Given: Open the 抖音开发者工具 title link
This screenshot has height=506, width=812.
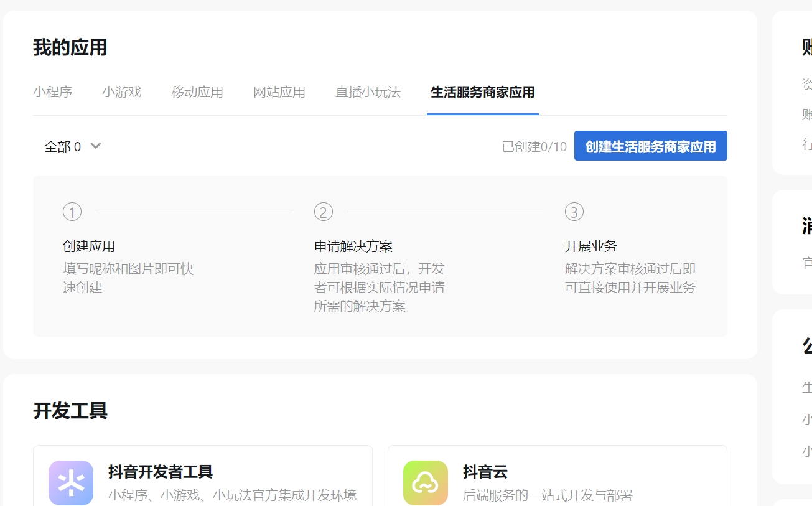Looking at the screenshot, I should (x=161, y=472).
